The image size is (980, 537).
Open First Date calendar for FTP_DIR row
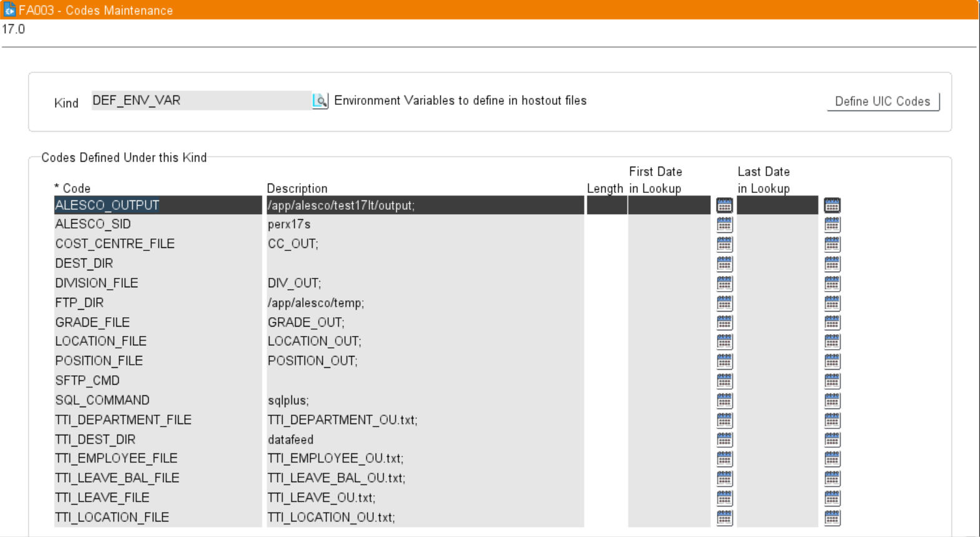[x=724, y=303]
